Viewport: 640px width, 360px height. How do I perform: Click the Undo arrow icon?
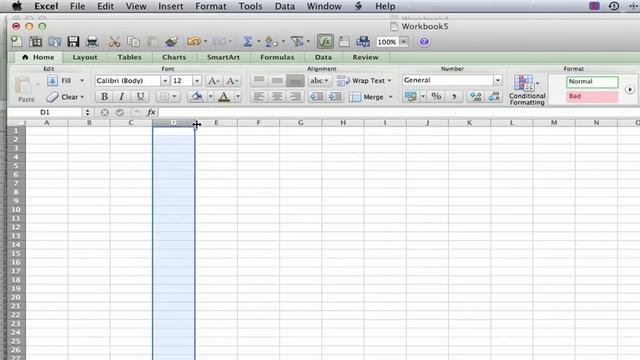(x=193, y=41)
